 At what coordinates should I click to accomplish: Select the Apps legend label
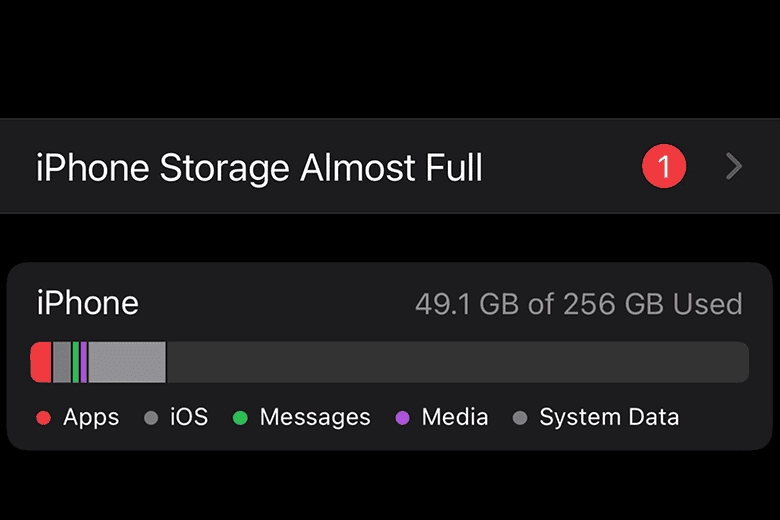click(x=91, y=417)
